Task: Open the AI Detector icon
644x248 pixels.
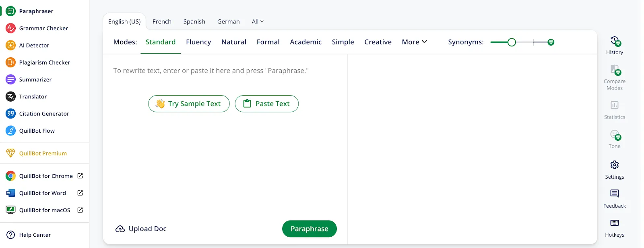Action: (x=10, y=45)
